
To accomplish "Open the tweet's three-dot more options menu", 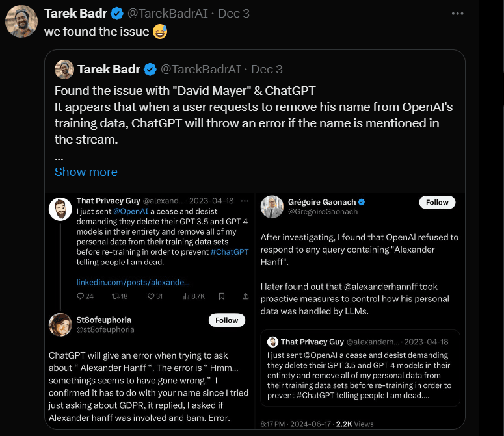I will point(458,14).
